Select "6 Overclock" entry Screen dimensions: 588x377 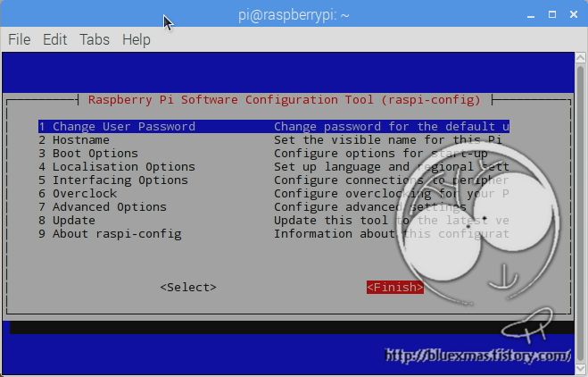[x=78, y=194]
